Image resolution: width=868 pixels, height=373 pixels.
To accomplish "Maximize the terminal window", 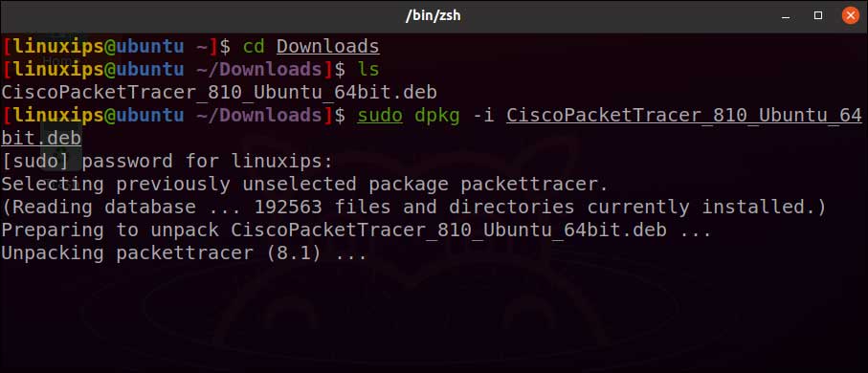I will [x=817, y=15].
